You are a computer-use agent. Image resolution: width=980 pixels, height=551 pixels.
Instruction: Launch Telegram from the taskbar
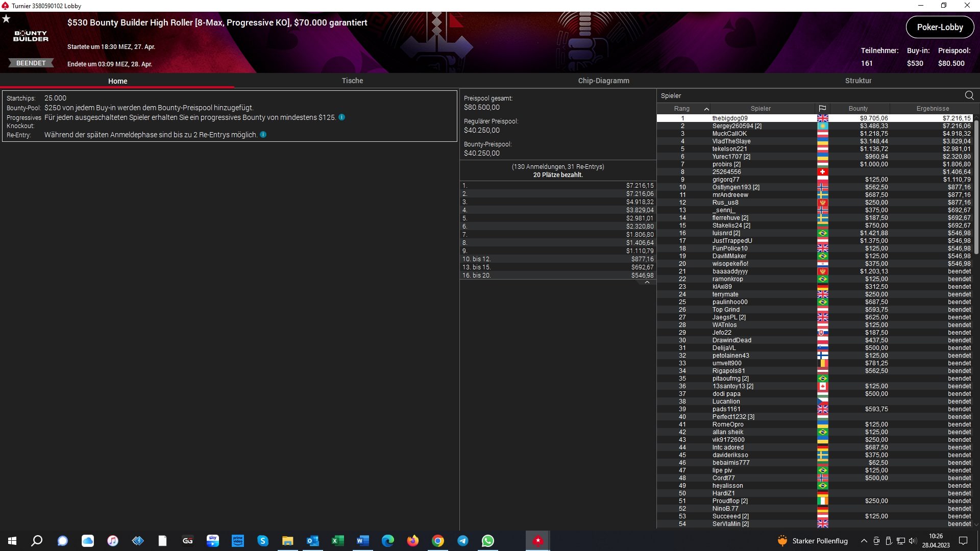(463, 541)
